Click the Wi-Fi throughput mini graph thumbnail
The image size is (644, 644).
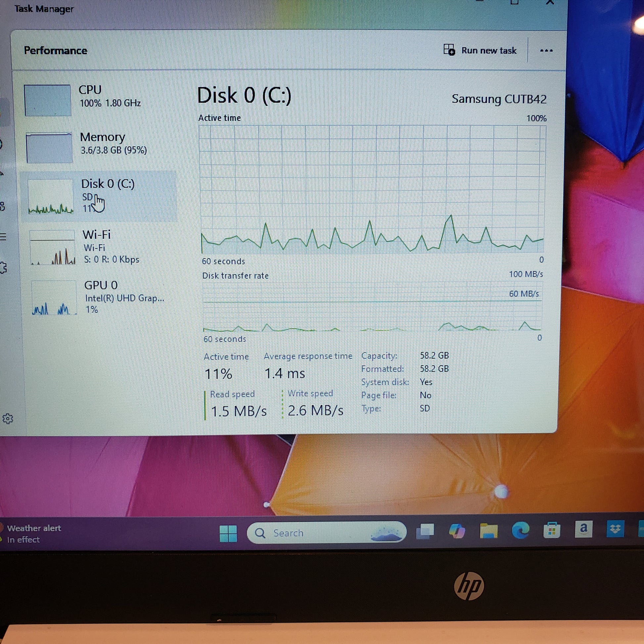[x=52, y=247]
